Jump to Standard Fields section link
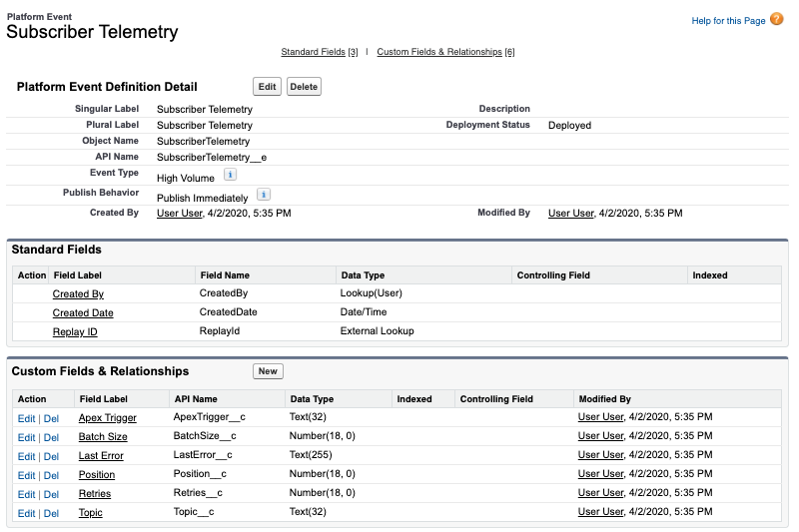 coord(313,52)
